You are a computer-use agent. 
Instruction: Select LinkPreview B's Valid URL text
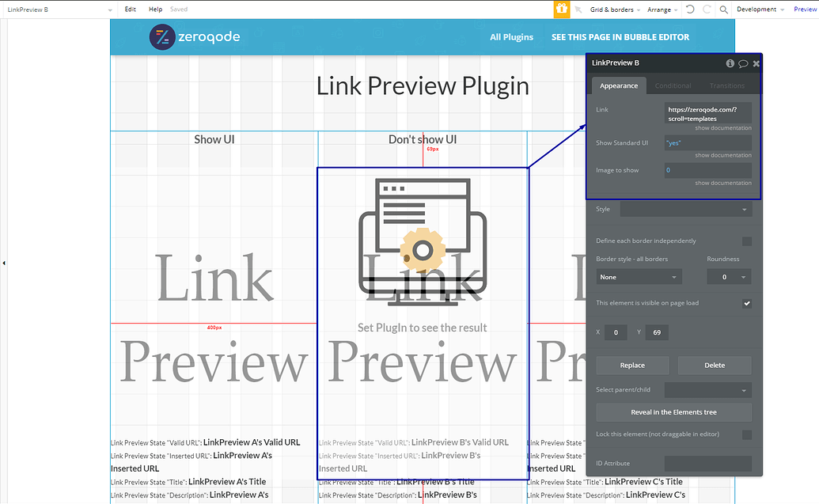pos(460,441)
